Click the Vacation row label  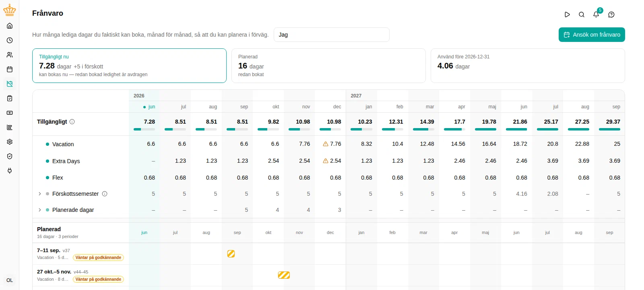click(x=63, y=144)
